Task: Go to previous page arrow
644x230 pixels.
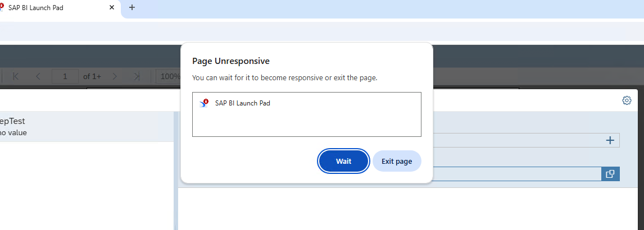Action: point(38,76)
